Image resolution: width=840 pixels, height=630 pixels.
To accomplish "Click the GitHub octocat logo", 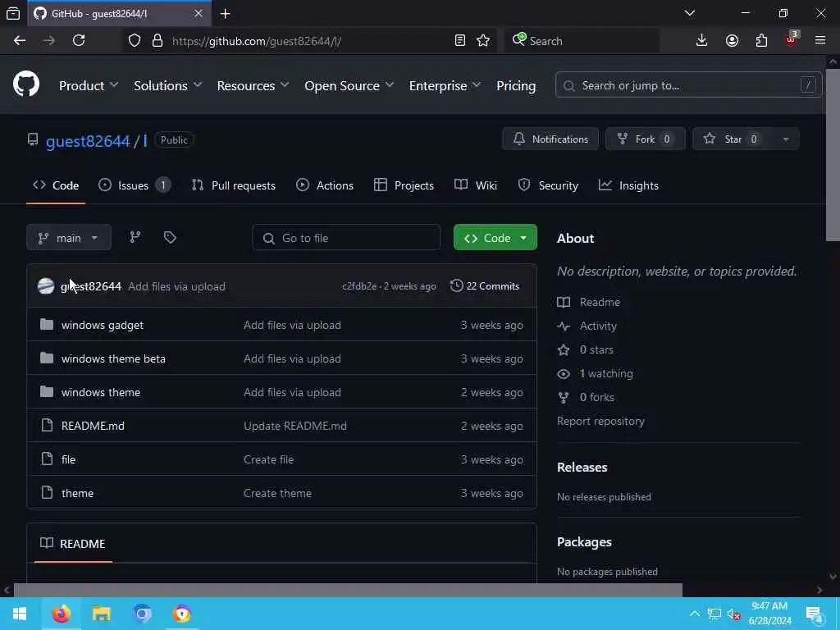I will point(26,84).
